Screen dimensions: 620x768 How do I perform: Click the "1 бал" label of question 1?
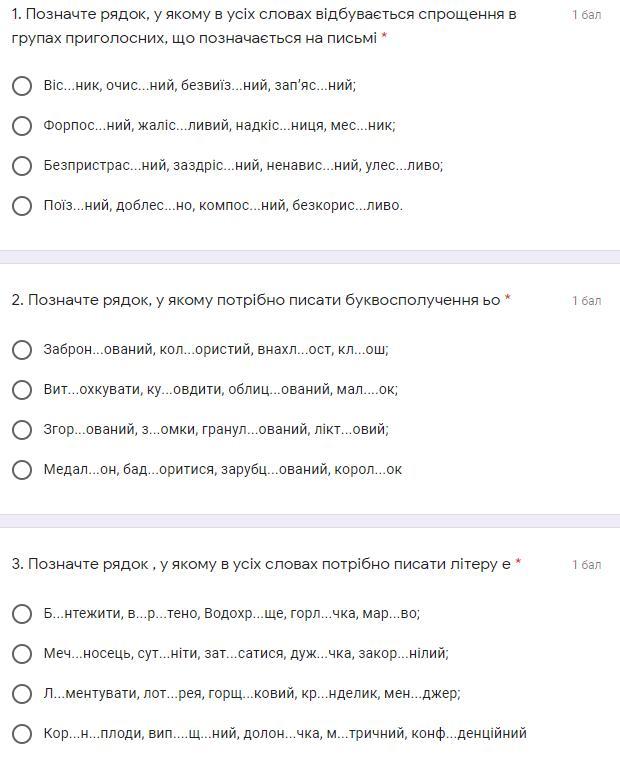click(x=586, y=15)
